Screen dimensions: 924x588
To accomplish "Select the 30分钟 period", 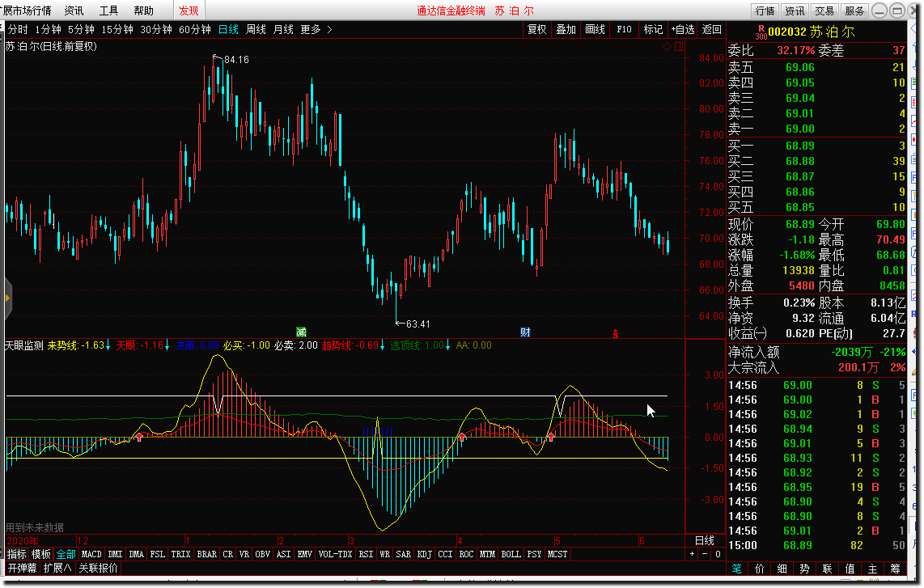I will click(156, 29).
